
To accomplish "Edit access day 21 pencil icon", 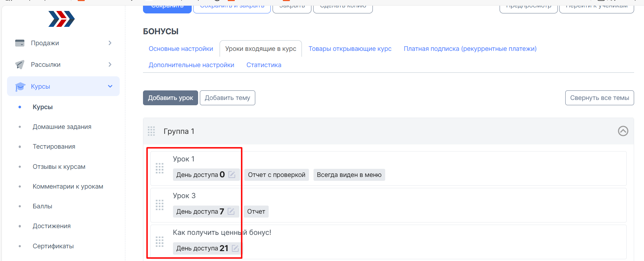I will (235, 248).
